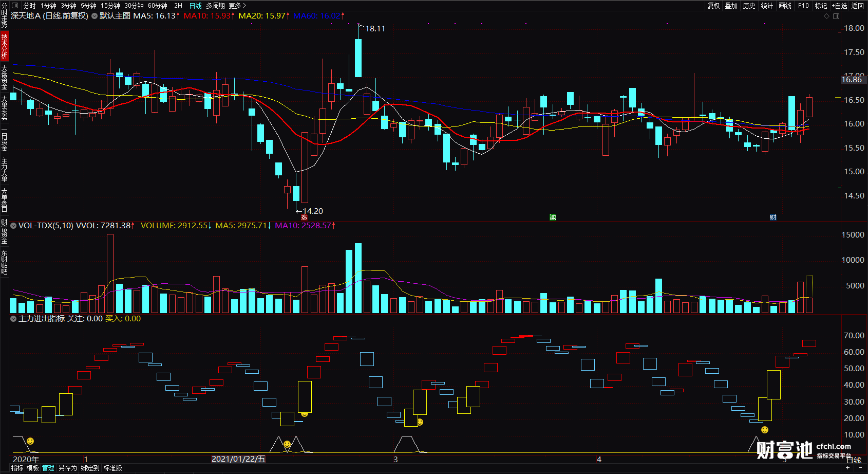
Task: Open the 主力进出指标 dropdown arrow
Action: click(13, 319)
